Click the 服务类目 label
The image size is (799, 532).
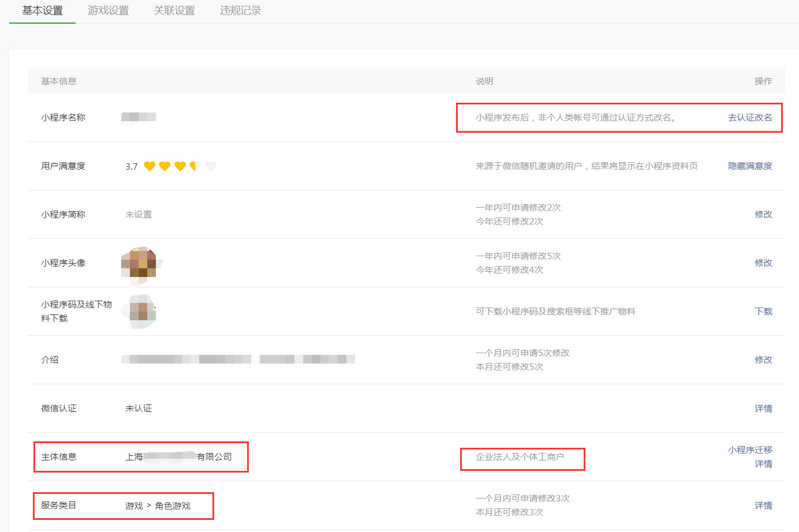(58, 505)
